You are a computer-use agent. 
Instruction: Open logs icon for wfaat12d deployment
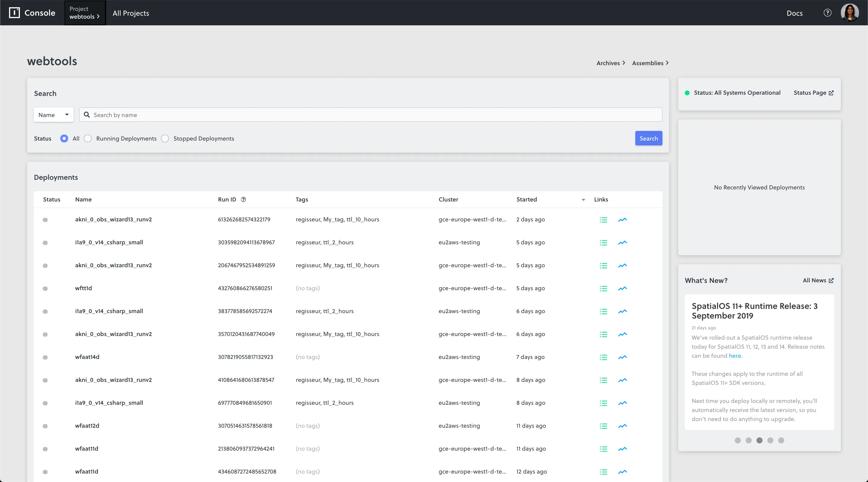pyautogui.click(x=603, y=426)
